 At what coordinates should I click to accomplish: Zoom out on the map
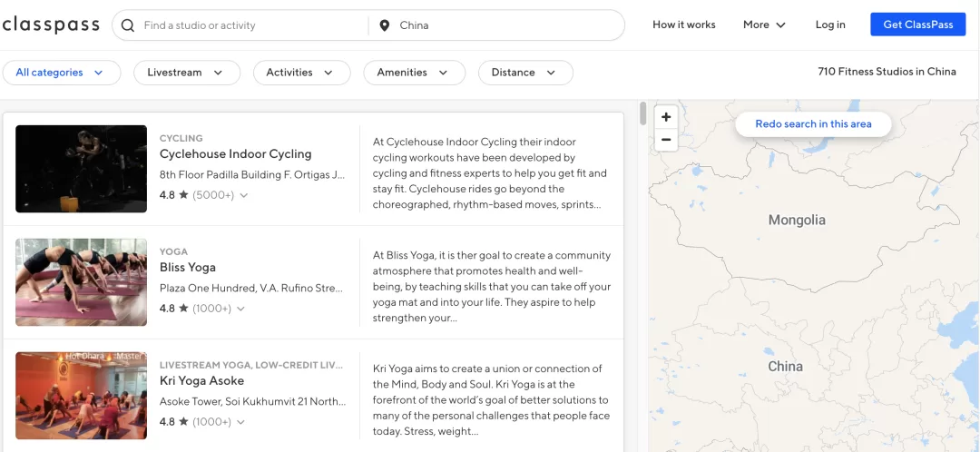coord(666,140)
